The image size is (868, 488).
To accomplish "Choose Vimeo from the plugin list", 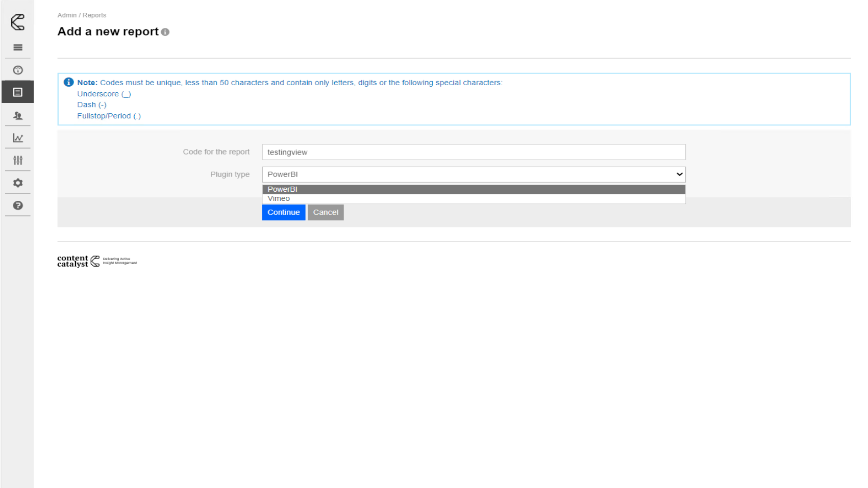I will [473, 199].
